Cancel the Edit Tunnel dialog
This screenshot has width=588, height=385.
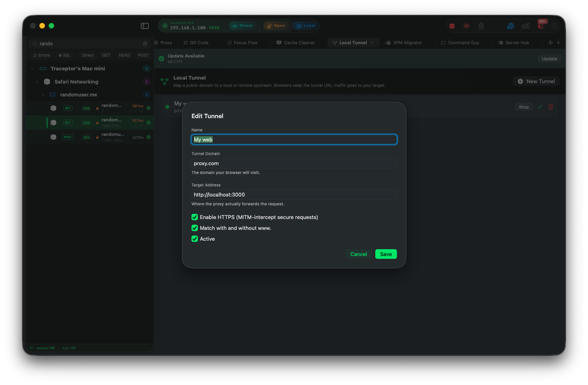coord(358,254)
